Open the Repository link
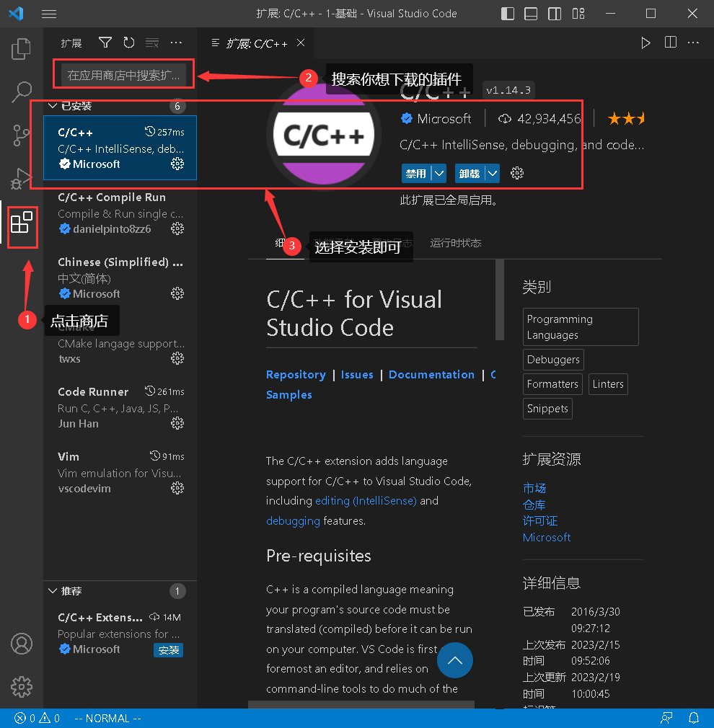This screenshot has height=728, width=714. 296,375
